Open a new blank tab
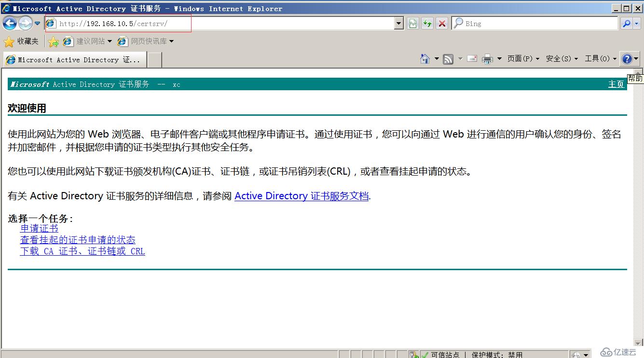The image size is (644, 358). coord(154,60)
